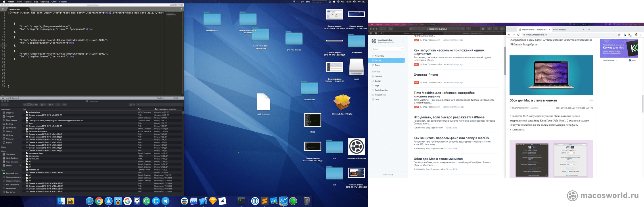Sort by 'Дата последнего открытия' column header
Image resolution: width=644 pixels, height=207 pixels.
coord(167,109)
